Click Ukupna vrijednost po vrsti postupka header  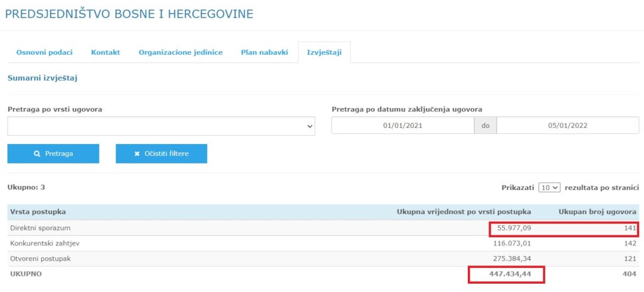[x=464, y=212]
